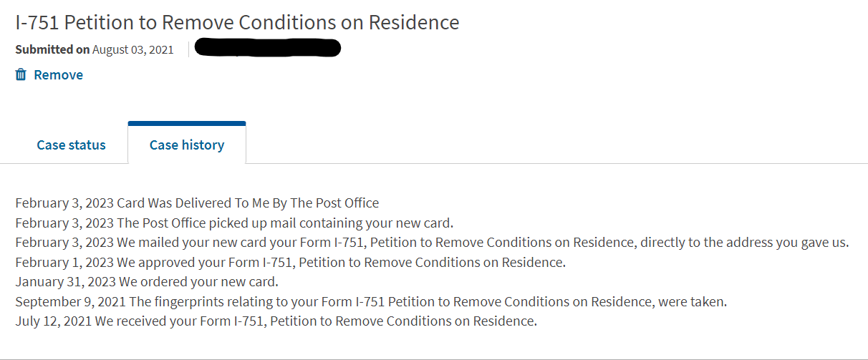868x360 pixels.
Task: Switch to the Case status tab
Action: pos(71,145)
